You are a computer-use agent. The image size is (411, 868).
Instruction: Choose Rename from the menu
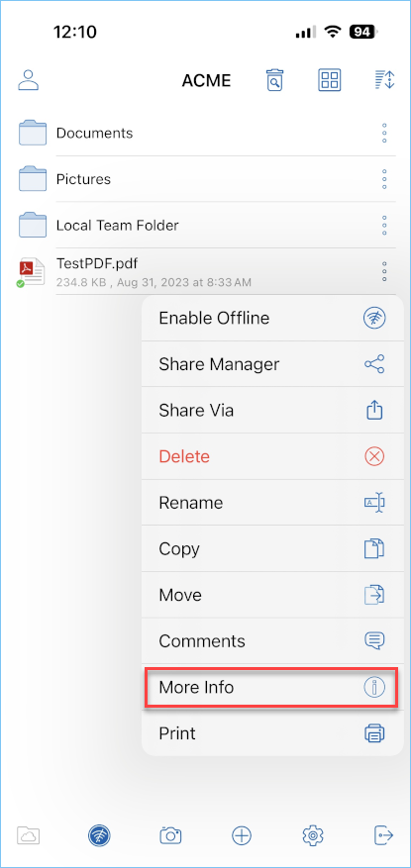(272, 503)
